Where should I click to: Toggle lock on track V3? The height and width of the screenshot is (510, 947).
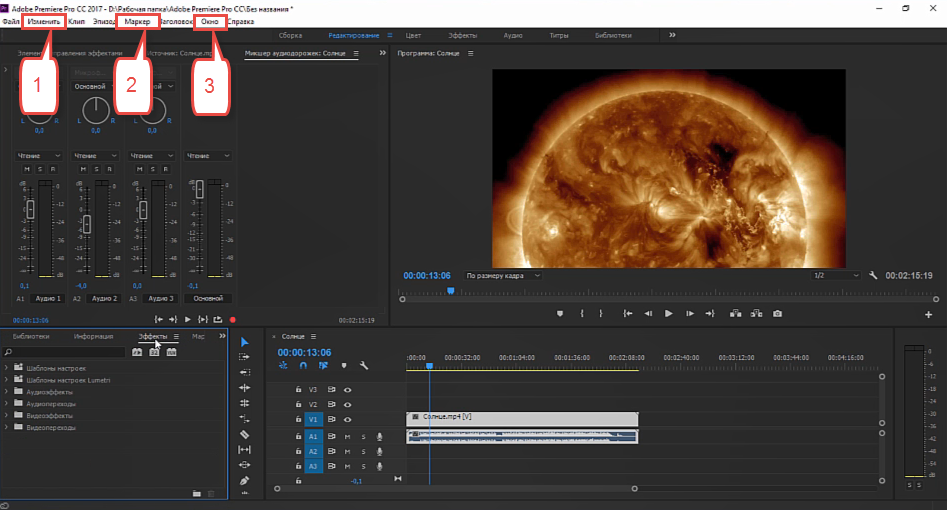click(298, 389)
